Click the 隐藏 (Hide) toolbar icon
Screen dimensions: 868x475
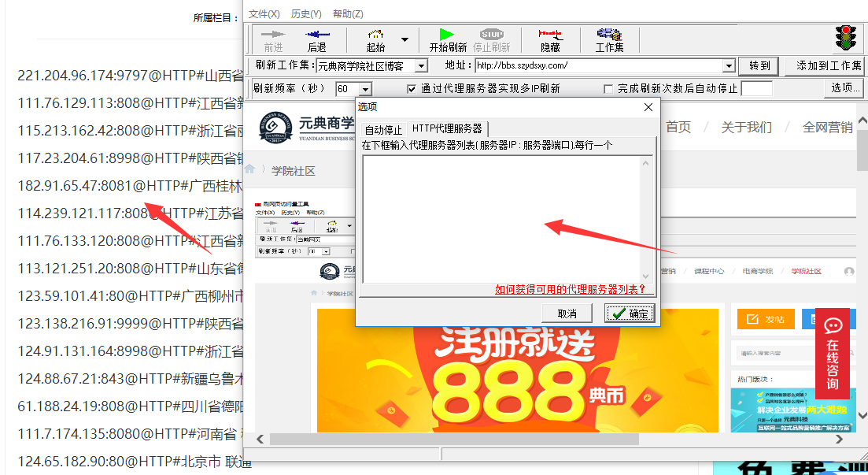(550, 39)
